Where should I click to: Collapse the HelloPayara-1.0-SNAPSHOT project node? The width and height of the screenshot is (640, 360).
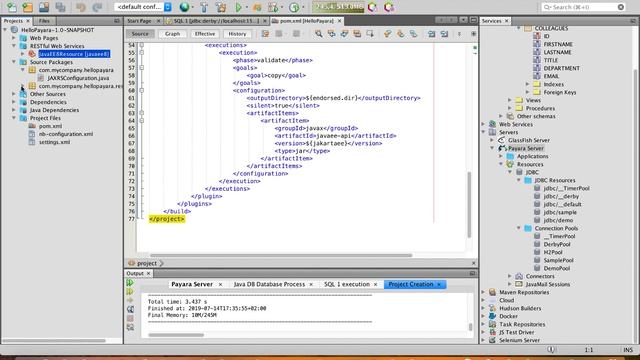pyautogui.click(x=5, y=30)
